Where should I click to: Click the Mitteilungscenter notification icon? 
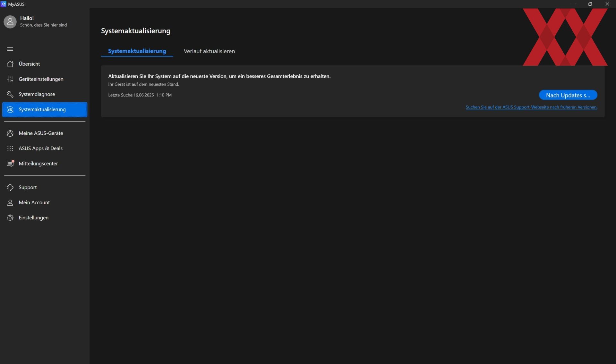pyautogui.click(x=10, y=163)
